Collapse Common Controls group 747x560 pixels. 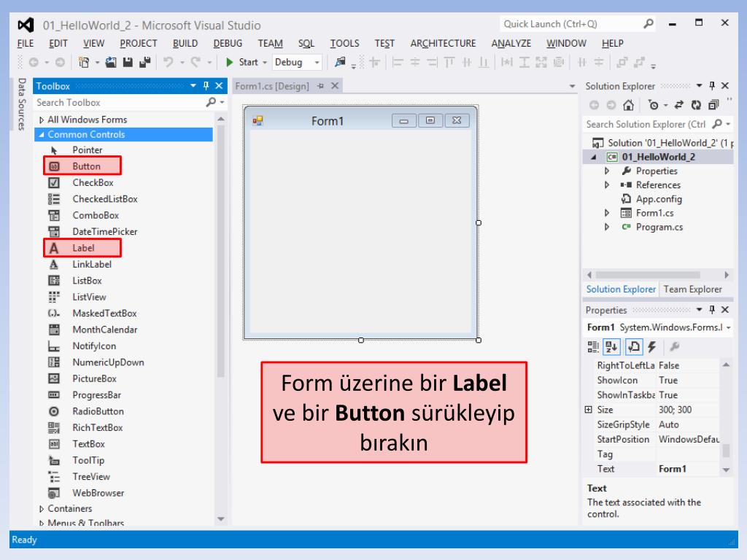(x=42, y=135)
